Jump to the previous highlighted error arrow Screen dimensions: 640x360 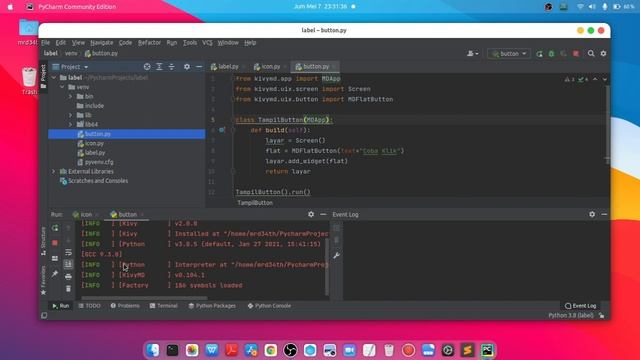(x=595, y=79)
